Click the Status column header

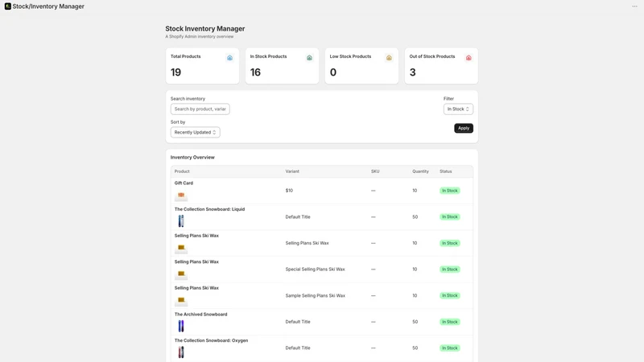(x=446, y=171)
